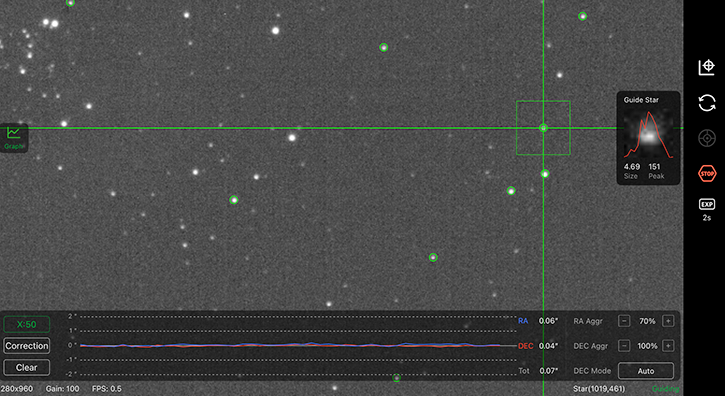725x396 pixels.
Task: Open the Graph panel icon
Action: point(13,137)
